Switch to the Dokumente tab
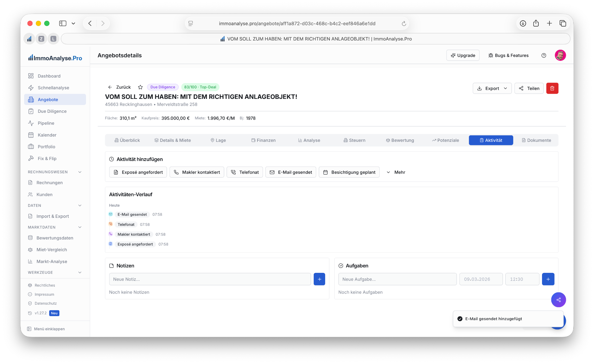 click(536, 140)
